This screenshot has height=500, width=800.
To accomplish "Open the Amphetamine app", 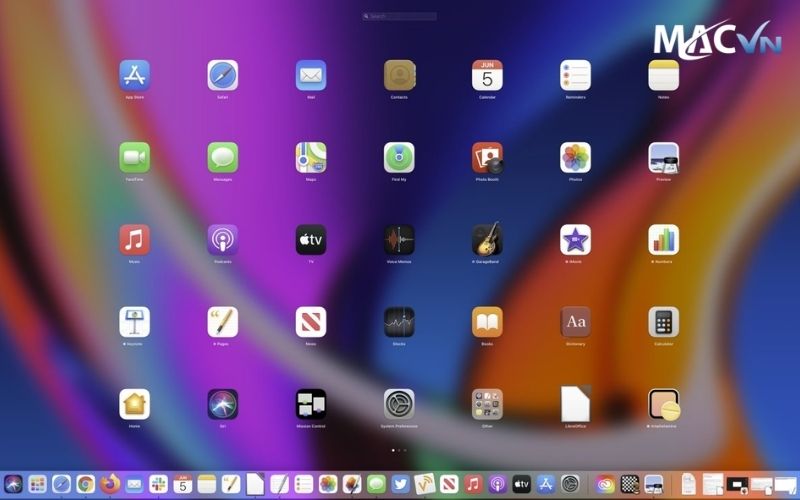I will tap(664, 404).
